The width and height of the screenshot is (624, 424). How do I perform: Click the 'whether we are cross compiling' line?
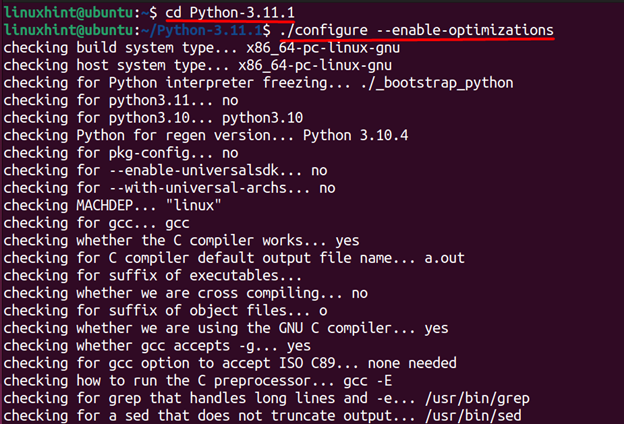185,293
